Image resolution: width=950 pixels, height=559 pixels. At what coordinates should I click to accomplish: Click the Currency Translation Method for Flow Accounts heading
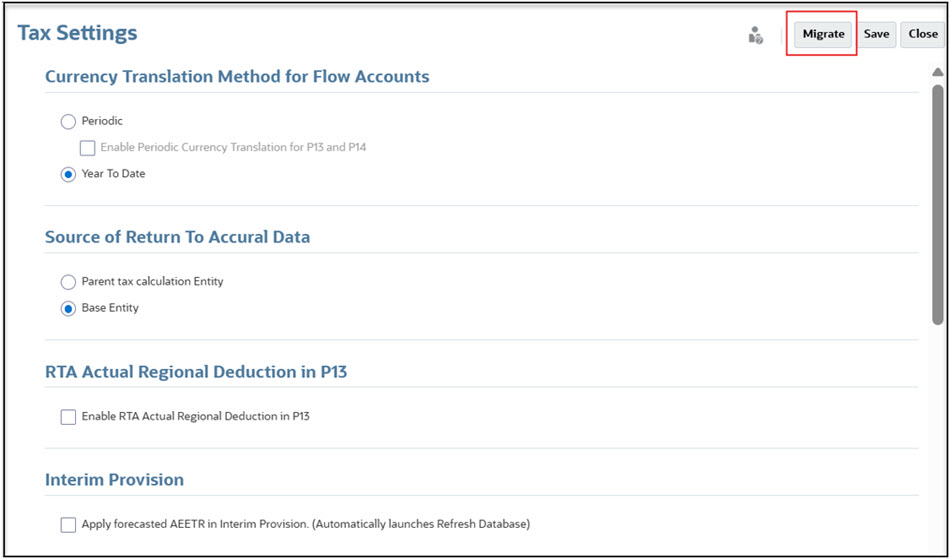tap(237, 77)
